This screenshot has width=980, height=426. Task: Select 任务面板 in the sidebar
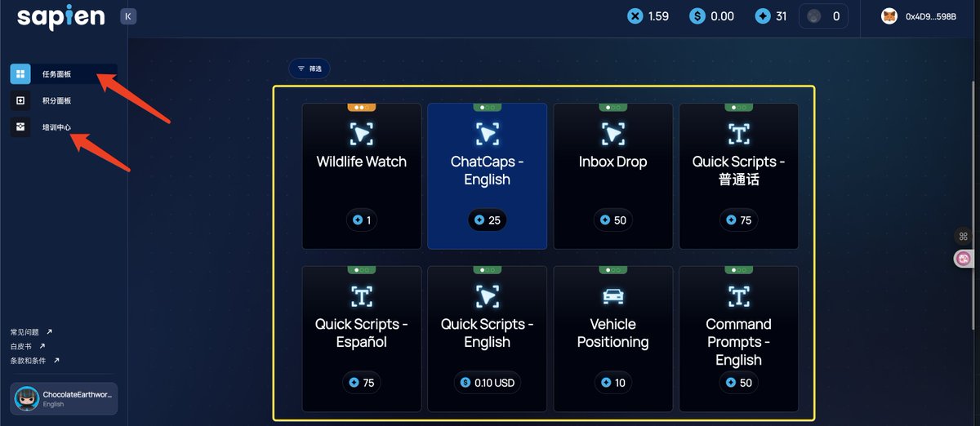(x=57, y=74)
